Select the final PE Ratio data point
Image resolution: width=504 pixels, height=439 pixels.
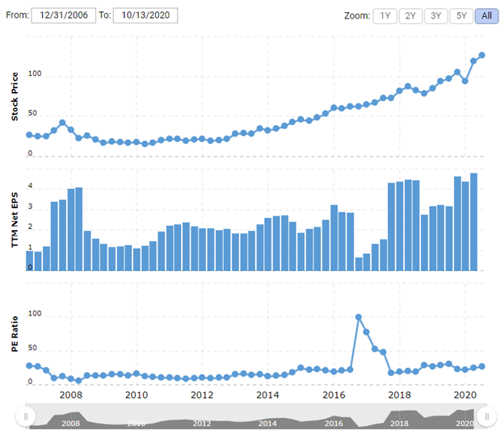[482, 366]
